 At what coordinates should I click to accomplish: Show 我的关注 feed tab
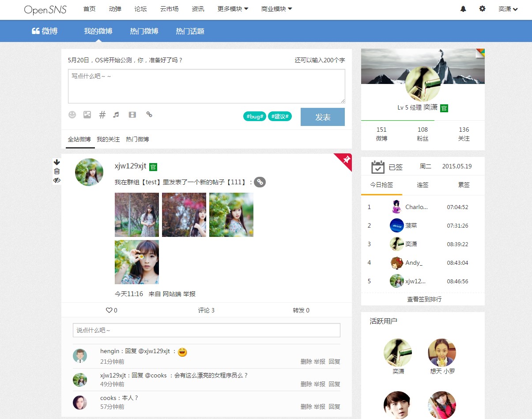point(108,139)
